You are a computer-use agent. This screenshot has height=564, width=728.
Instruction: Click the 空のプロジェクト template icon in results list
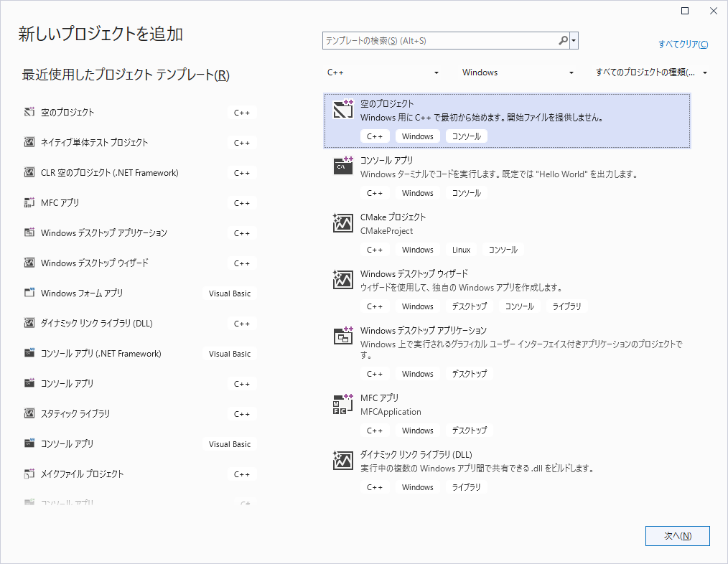[343, 109]
